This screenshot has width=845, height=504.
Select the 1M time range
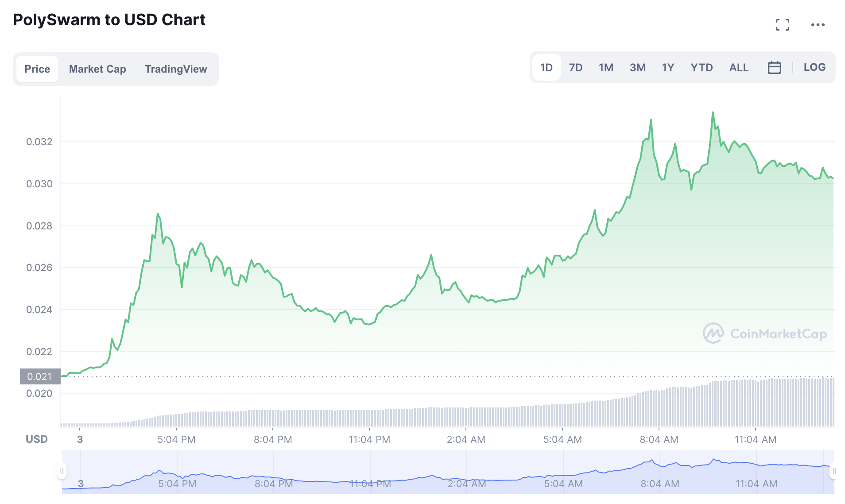606,67
